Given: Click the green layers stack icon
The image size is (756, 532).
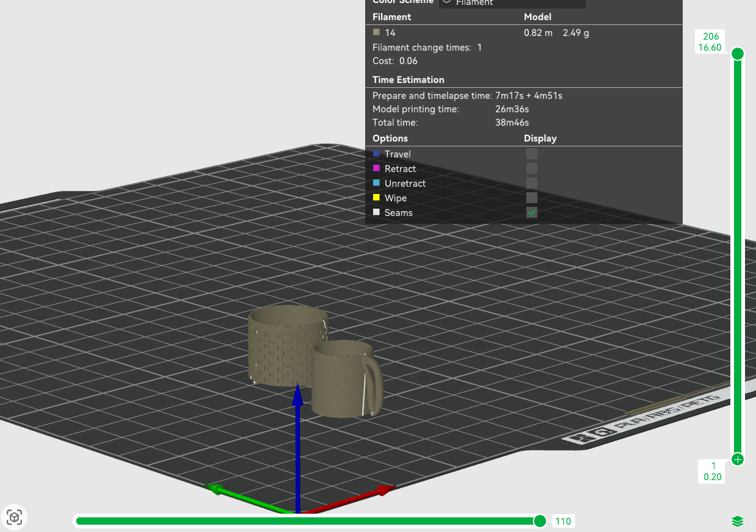Looking at the screenshot, I should [x=738, y=521].
